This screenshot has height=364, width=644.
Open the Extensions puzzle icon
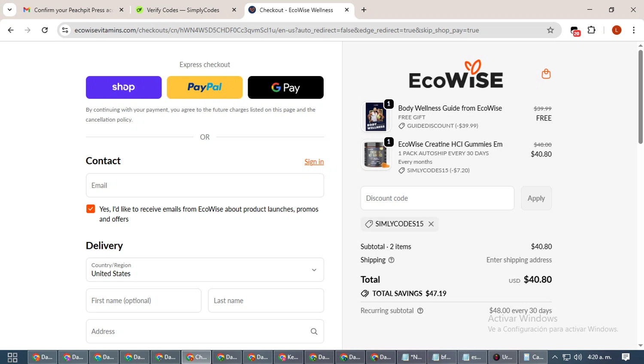pos(592,30)
